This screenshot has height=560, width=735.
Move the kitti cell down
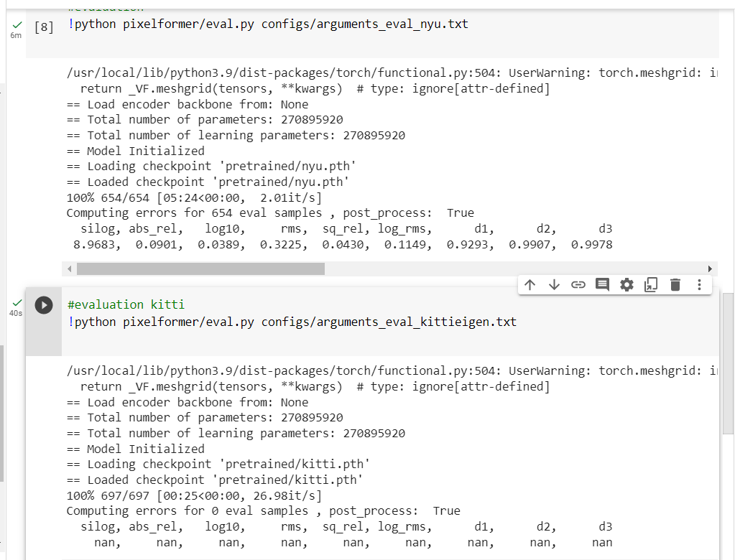point(554,284)
